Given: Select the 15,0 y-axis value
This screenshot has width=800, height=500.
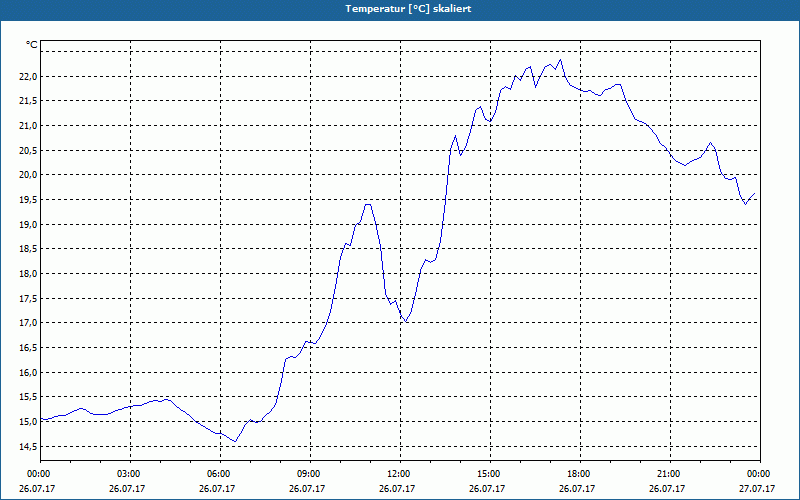Looking at the screenshot, I should click(x=28, y=421).
